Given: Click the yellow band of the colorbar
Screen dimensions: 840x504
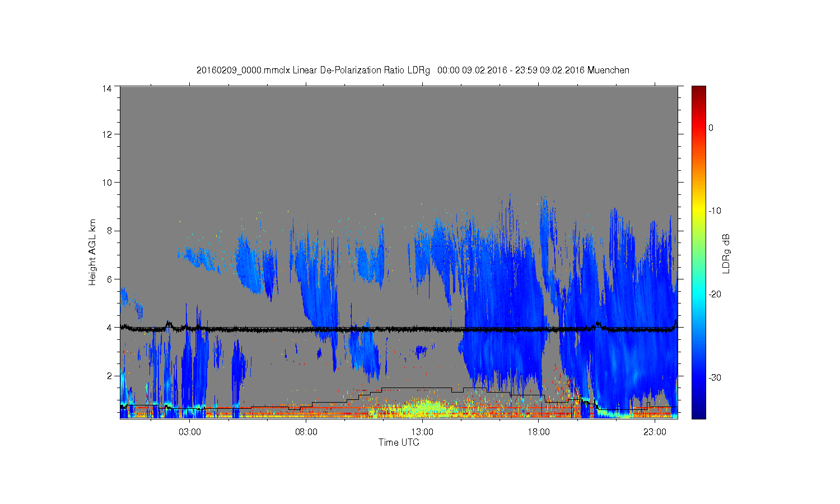Looking at the screenshot, I should pos(698,211).
